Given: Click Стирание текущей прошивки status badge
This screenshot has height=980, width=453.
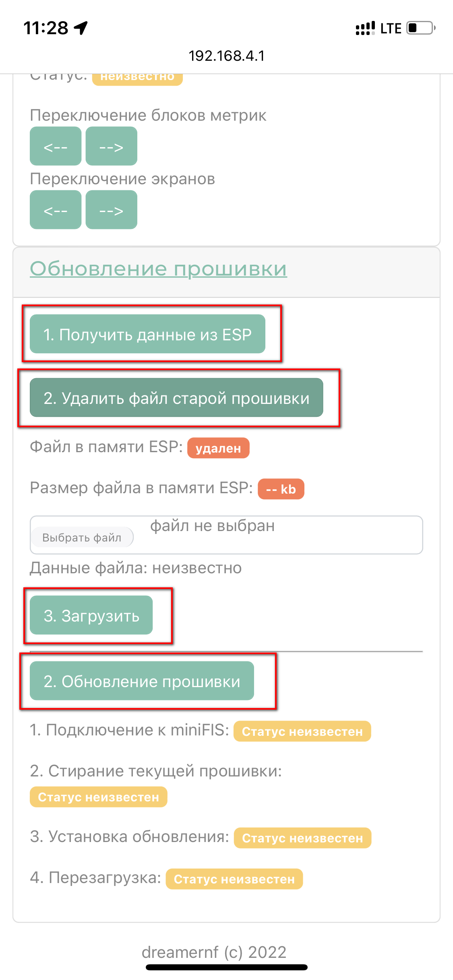Looking at the screenshot, I should click(99, 797).
